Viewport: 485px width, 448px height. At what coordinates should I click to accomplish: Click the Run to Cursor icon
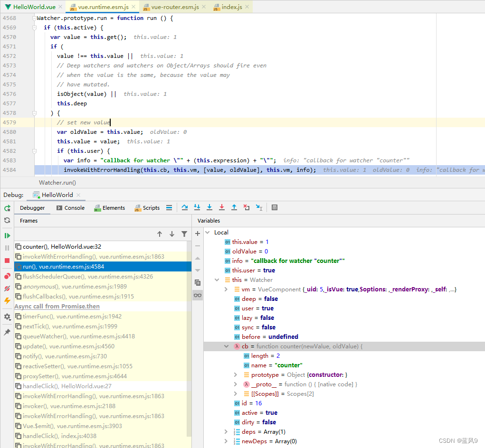point(259,207)
